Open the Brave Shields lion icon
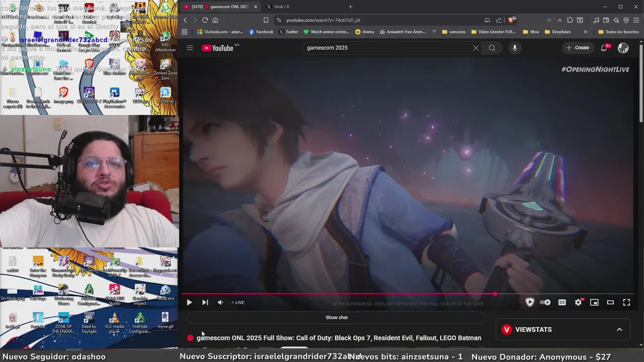This screenshot has height=362, width=644. [511, 20]
